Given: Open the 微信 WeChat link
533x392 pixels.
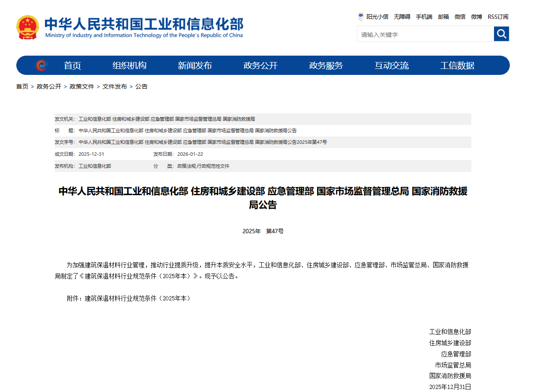Looking at the screenshot, I should (460, 16).
